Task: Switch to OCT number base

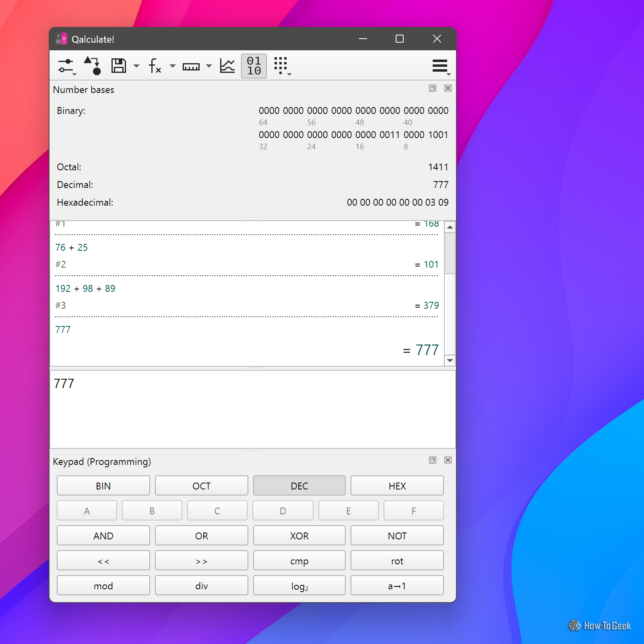Action: pyautogui.click(x=202, y=486)
